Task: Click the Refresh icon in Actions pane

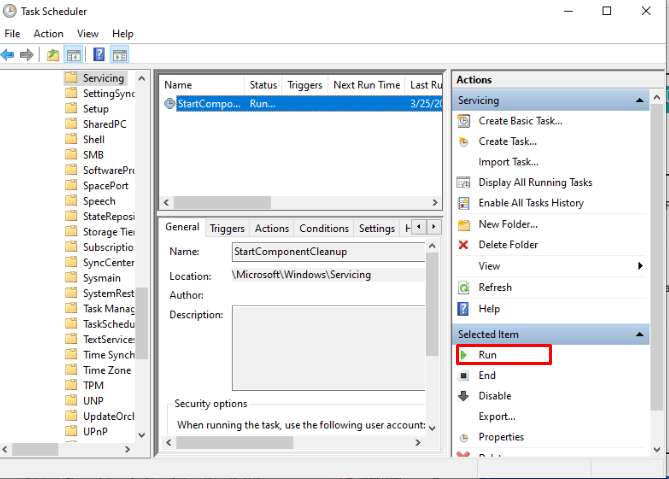Action: (x=463, y=287)
